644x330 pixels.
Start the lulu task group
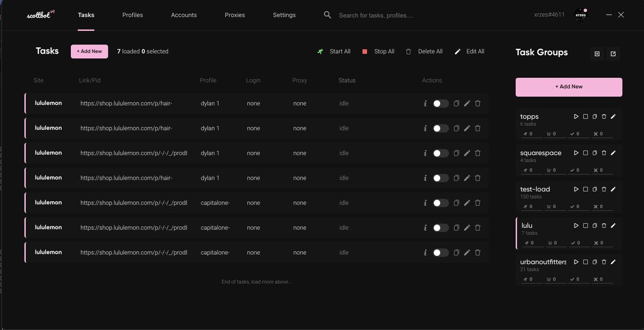pos(576,226)
